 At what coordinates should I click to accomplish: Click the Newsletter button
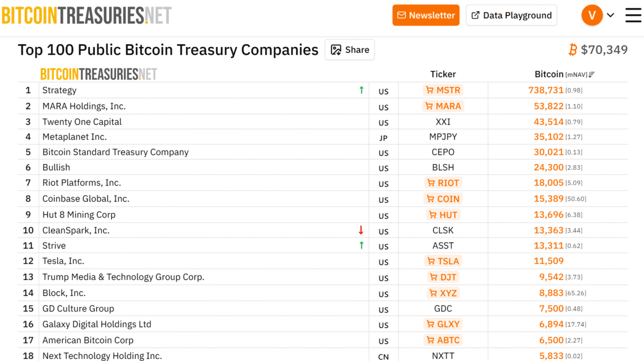tap(426, 15)
